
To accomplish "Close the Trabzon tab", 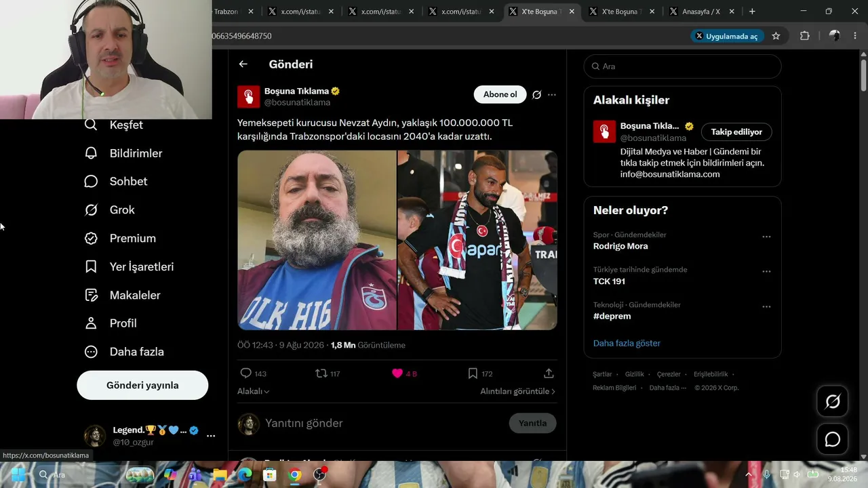I will (251, 12).
